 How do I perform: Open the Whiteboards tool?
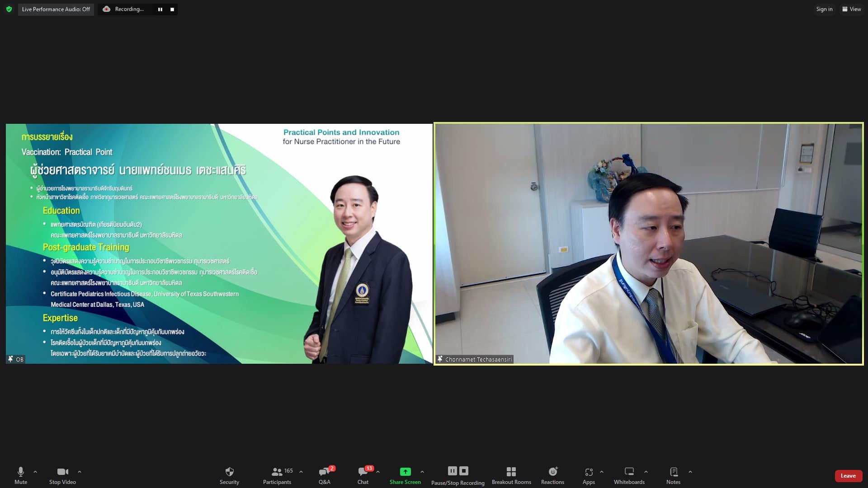(629, 475)
